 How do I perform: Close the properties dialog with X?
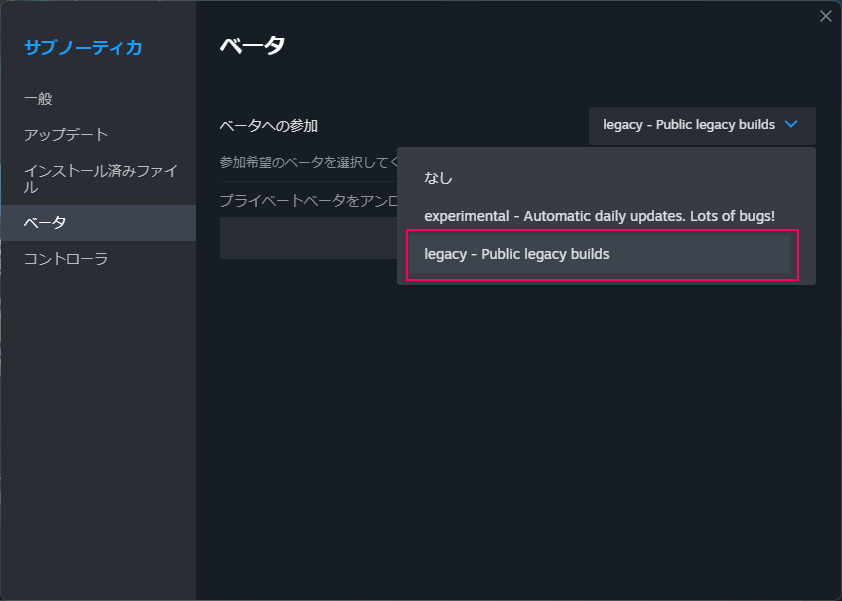pyautogui.click(x=825, y=16)
